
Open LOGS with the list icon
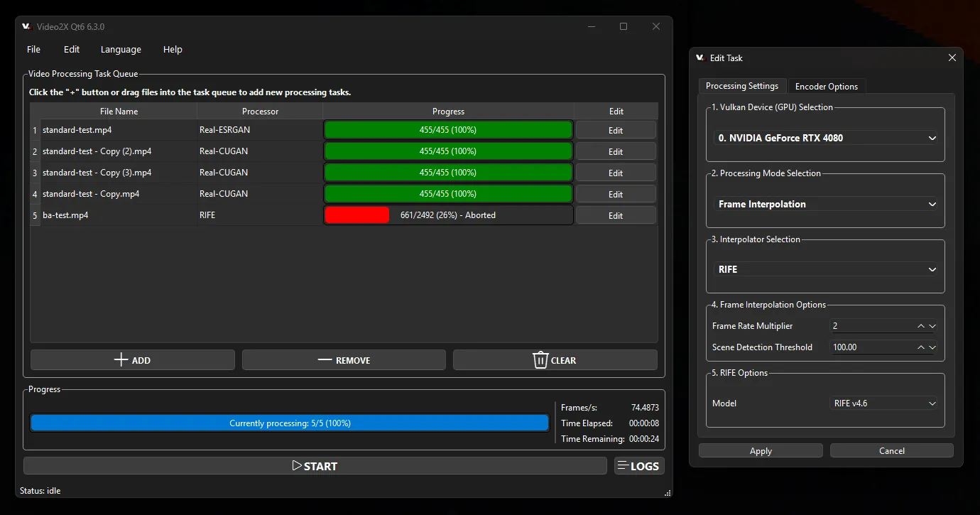639,466
